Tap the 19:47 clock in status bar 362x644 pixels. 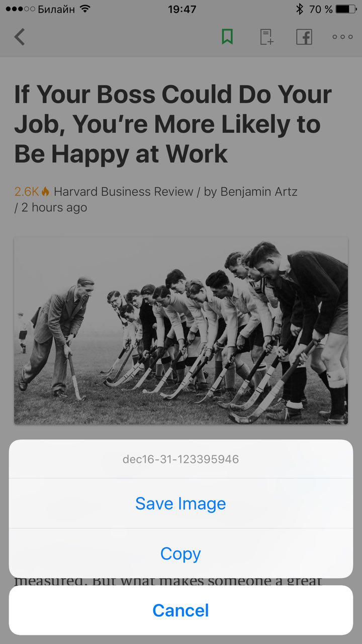click(182, 9)
